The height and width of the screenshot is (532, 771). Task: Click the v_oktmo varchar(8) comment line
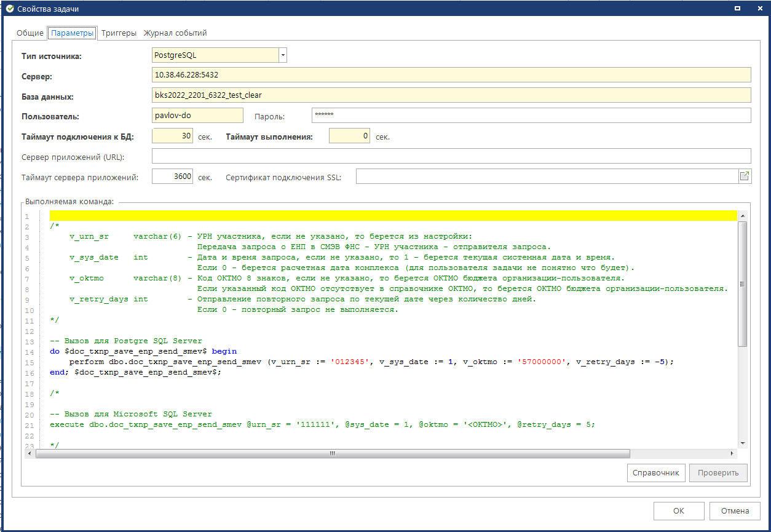click(346, 278)
